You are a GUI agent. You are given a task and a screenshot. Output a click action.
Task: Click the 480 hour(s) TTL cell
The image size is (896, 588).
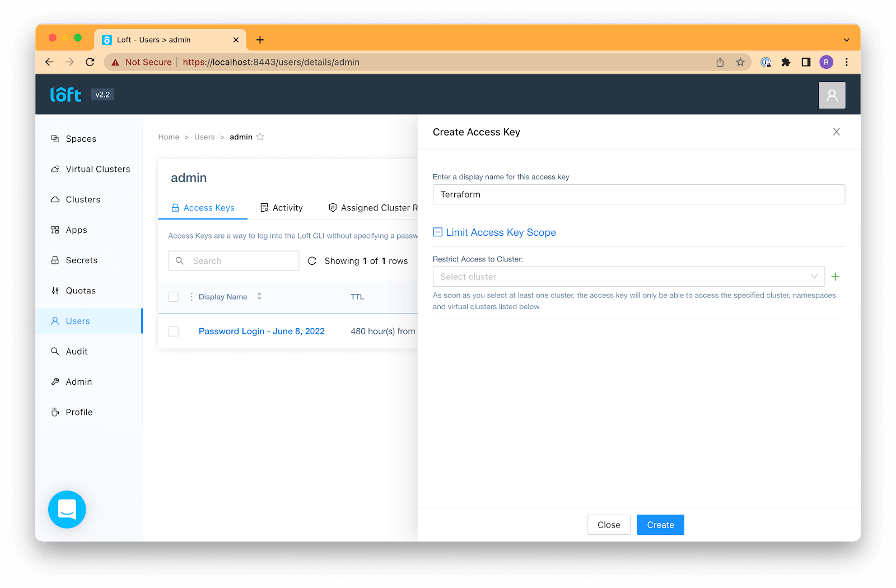pyautogui.click(x=384, y=332)
